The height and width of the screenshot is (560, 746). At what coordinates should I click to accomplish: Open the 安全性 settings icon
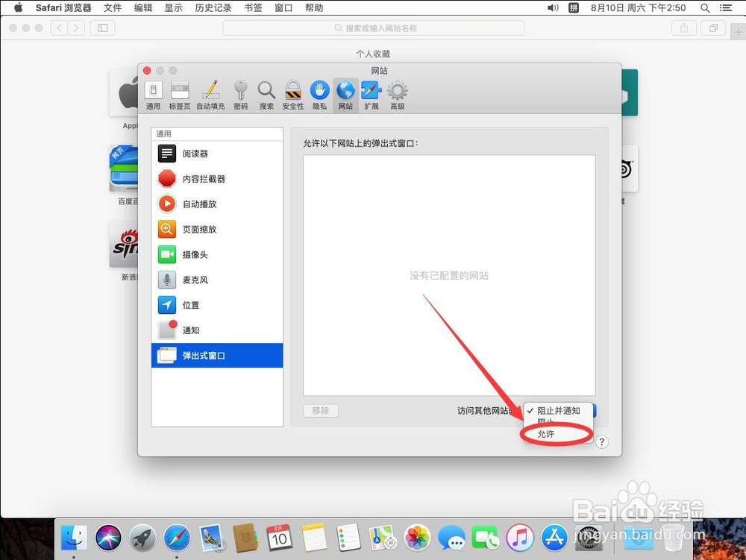pyautogui.click(x=292, y=93)
